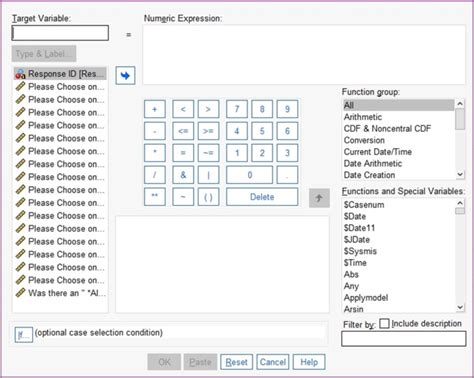Click the number 0 key
474x378 pixels.
coord(249,175)
